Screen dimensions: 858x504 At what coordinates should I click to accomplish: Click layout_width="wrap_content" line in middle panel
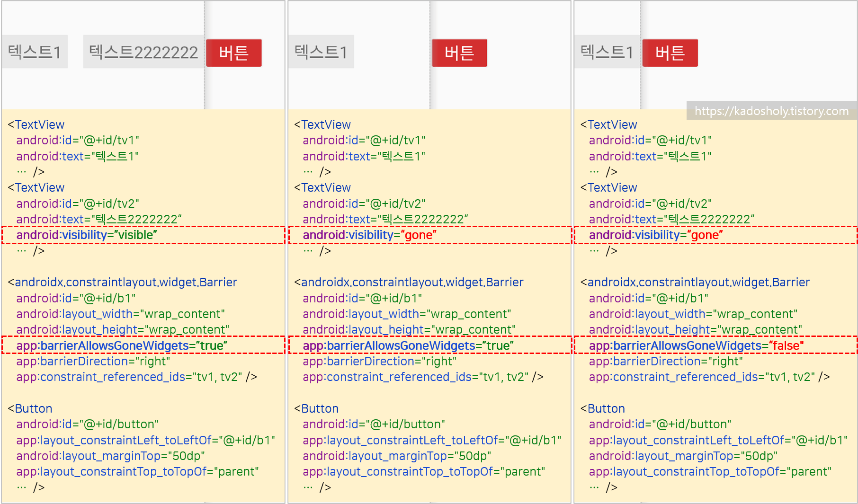(x=407, y=314)
